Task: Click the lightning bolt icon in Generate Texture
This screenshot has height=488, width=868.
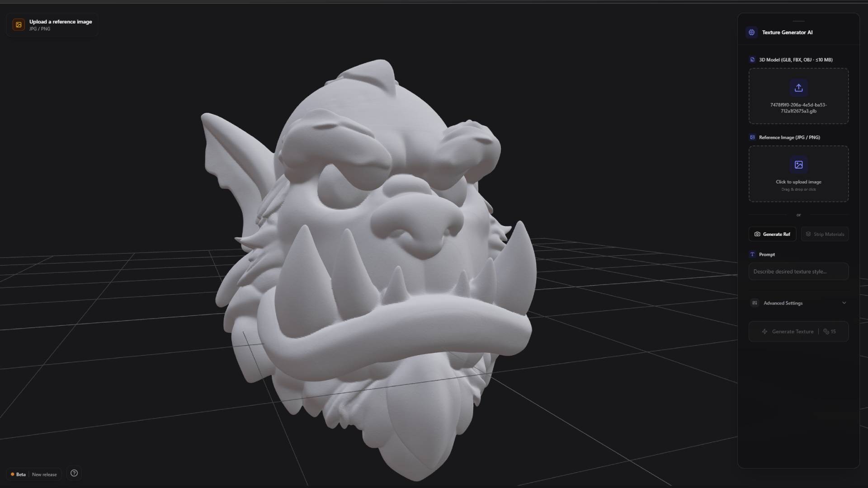Action: (764, 332)
